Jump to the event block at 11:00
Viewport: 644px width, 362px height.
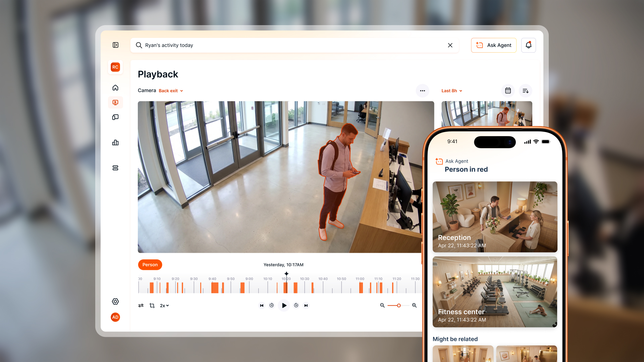pos(361,288)
